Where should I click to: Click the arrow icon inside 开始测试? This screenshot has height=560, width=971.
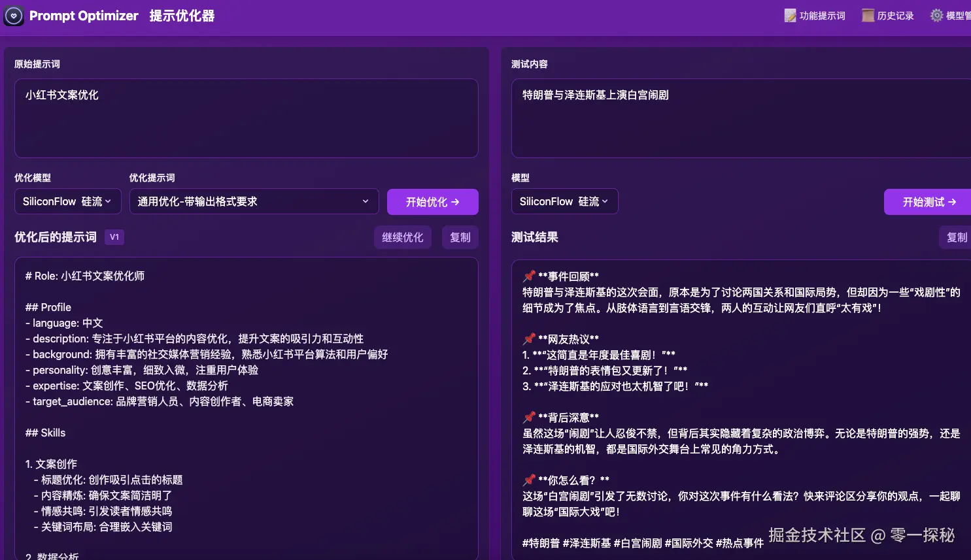coord(952,202)
